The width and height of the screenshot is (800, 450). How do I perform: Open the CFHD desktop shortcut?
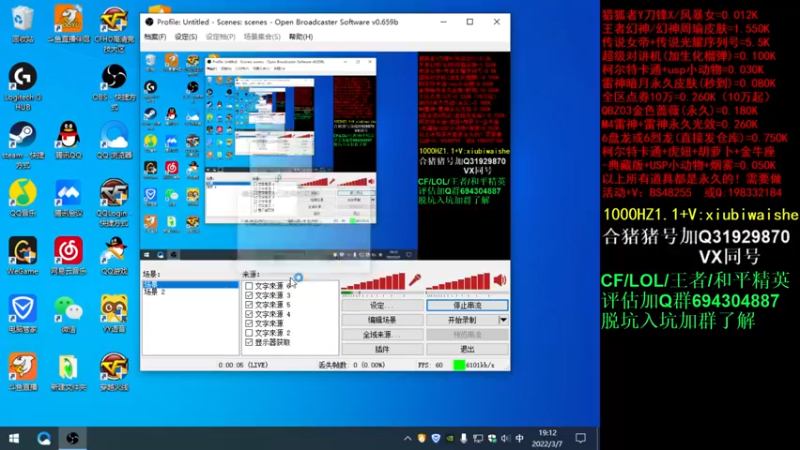point(114,30)
